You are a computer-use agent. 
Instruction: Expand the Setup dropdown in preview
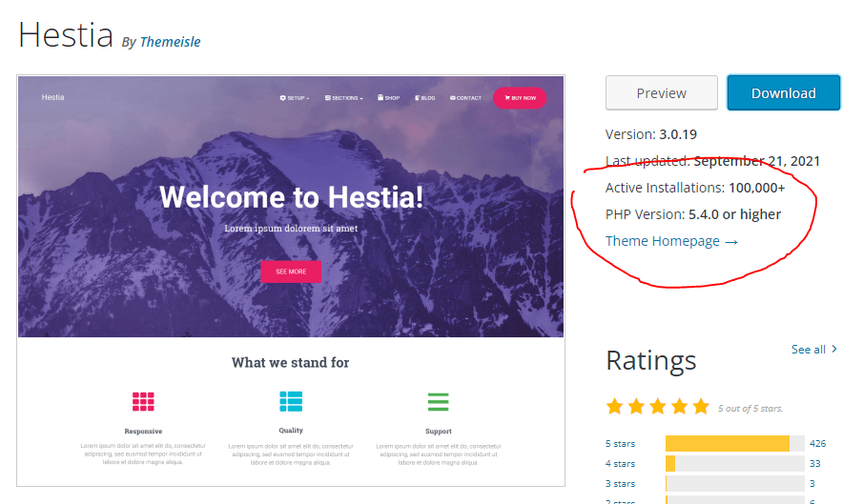295,98
